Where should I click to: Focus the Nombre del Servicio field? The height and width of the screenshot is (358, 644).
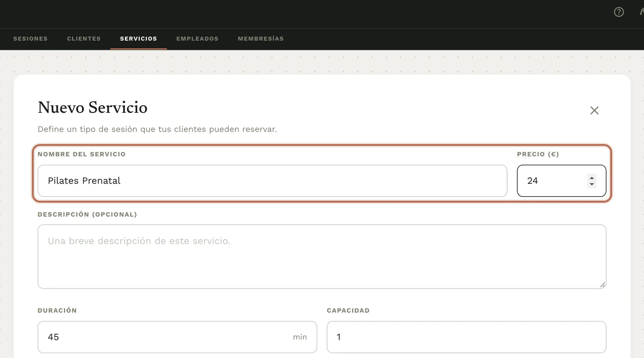coord(272,181)
